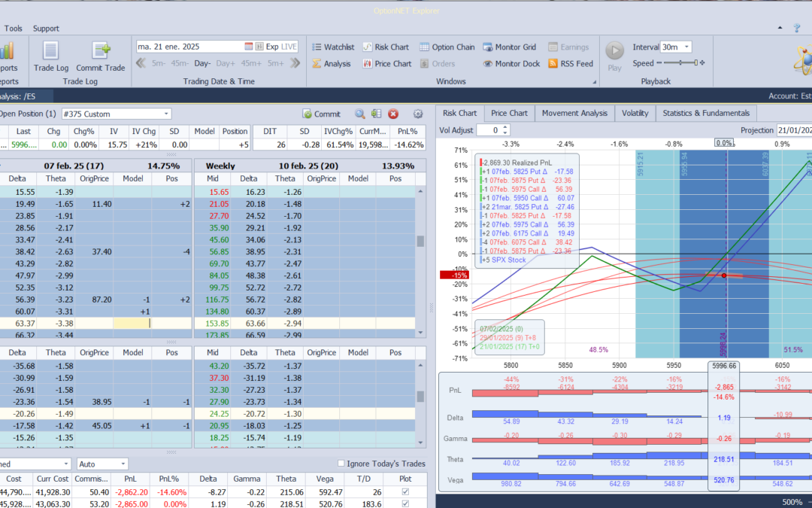Click the fast forward double-arrow icon
This screenshot has height=508, width=812.
(295, 63)
